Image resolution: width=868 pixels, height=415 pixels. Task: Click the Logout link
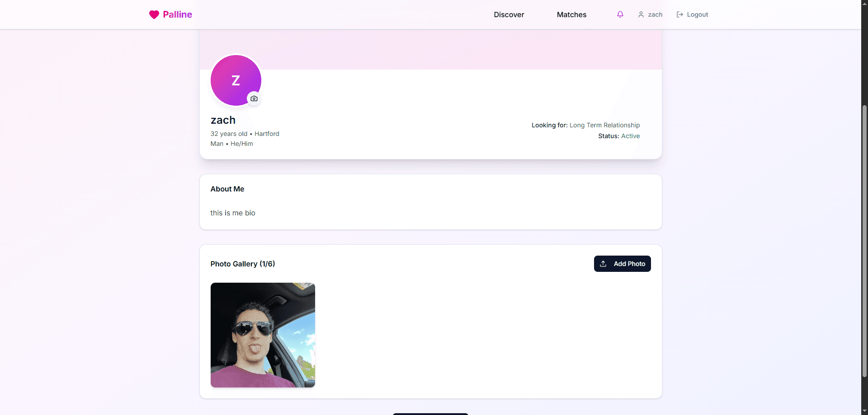click(692, 14)
